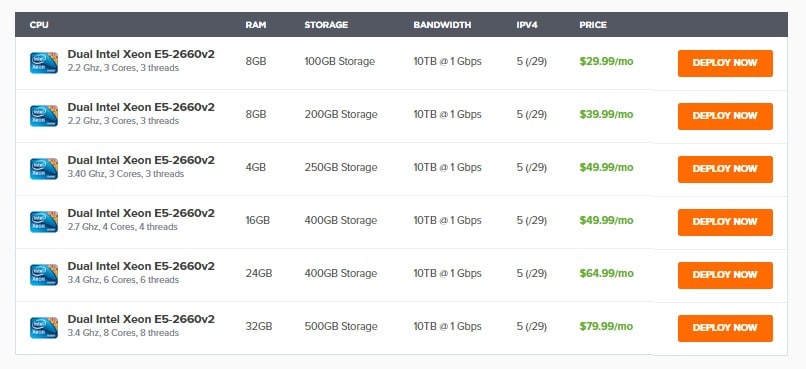Image resolution: width=806 pixels, height=369 pixels.
Task: Click Intel Xeon icon in 24GB RAM row
Action: 44,275
